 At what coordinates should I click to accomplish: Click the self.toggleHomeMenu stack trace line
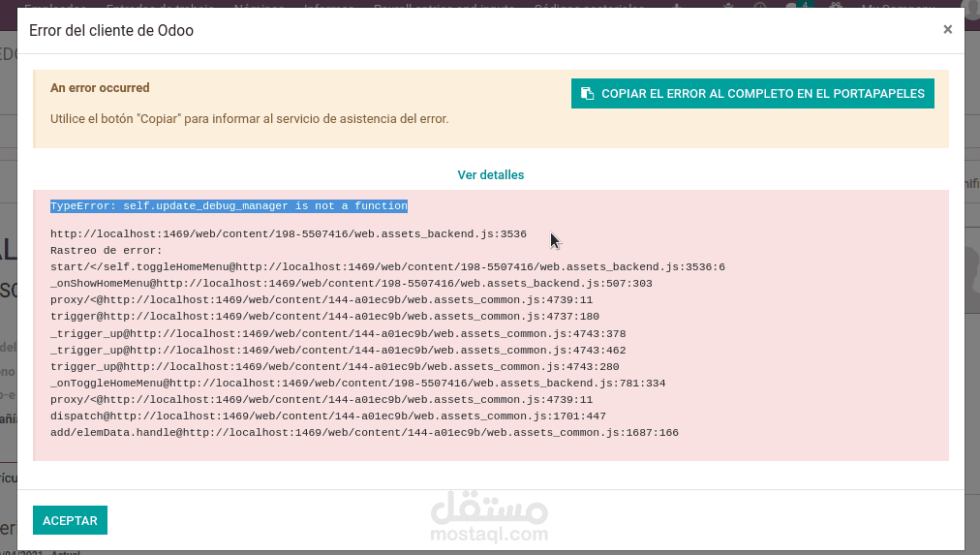click(387, 267)
